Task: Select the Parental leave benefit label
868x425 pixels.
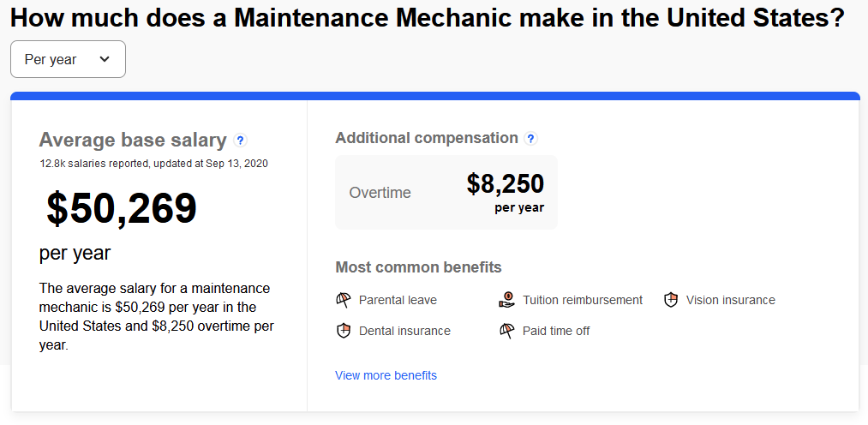Action: [x=398, y=300]
